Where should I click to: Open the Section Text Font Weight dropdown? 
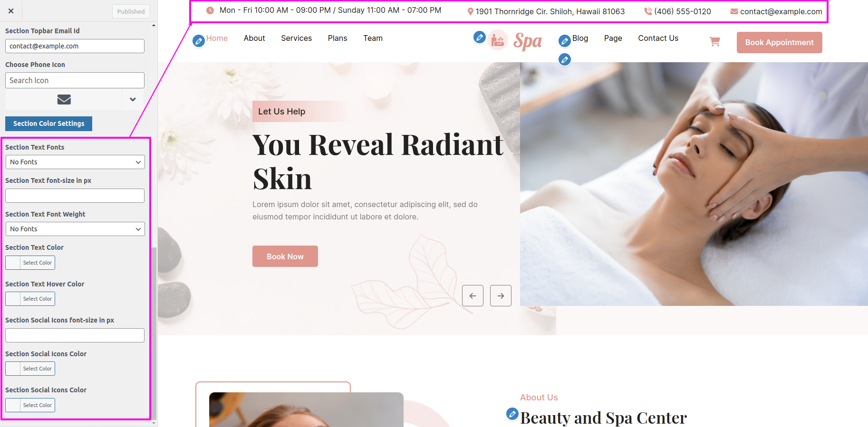pyautogui.click(x=75, y=229)
